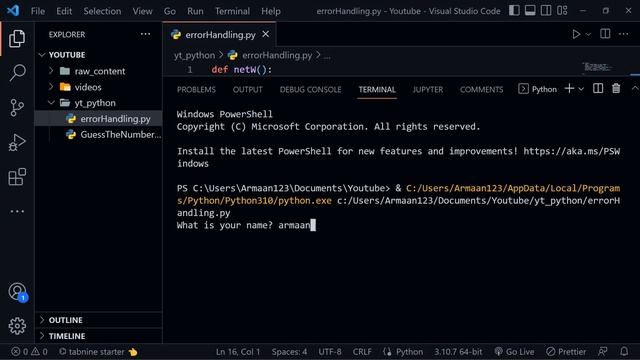Toggle primary side bar layout icon
Screen dimensions: 640x360
pyautogui.click(x=514, y=11)
